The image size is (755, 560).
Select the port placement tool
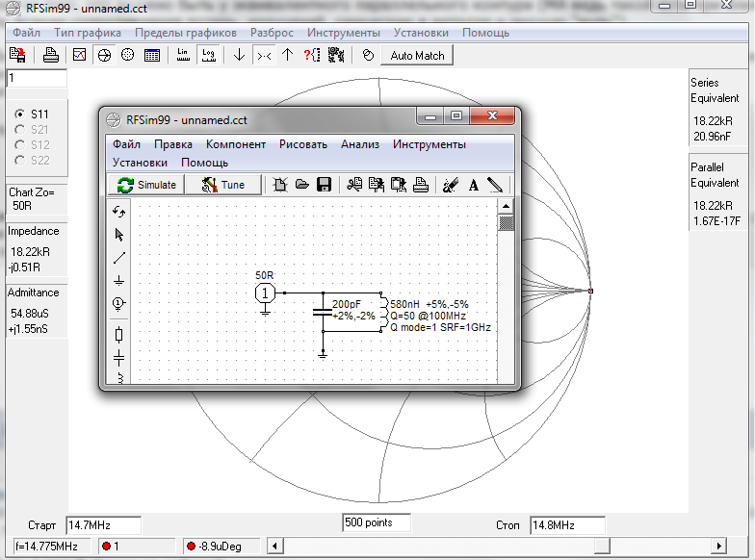pos(119,304)
